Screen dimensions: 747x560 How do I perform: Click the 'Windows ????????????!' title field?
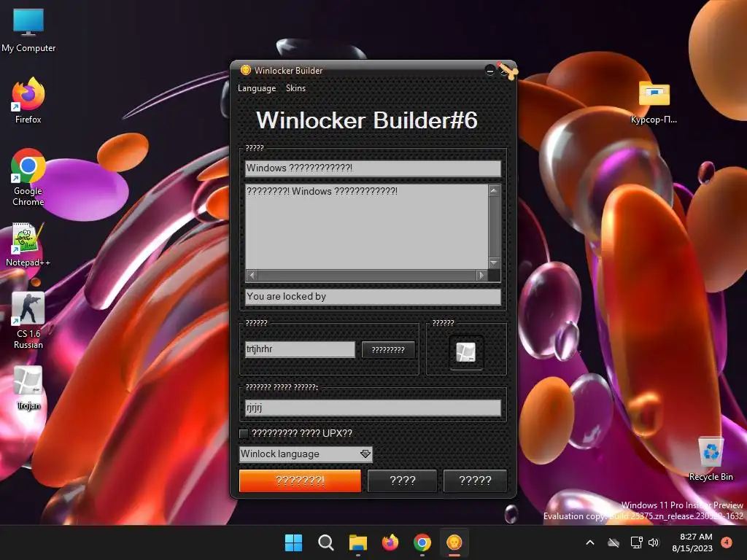pos(373,168)
